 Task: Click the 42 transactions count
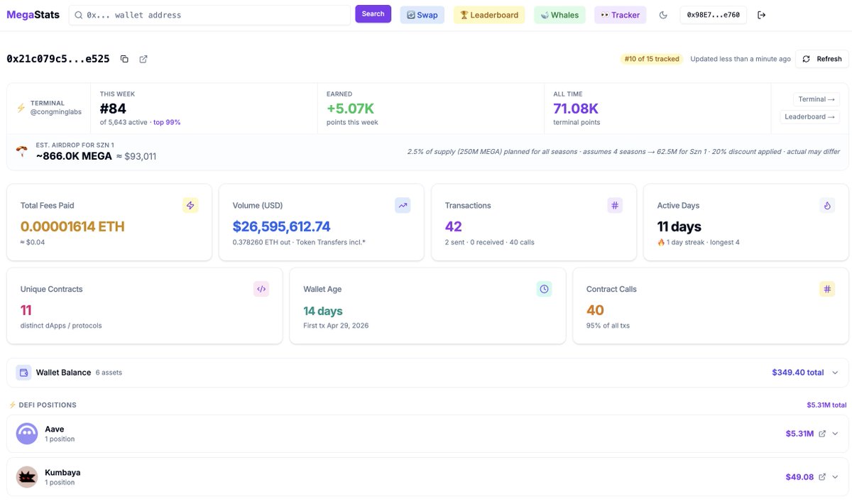[x=453, y=226]
